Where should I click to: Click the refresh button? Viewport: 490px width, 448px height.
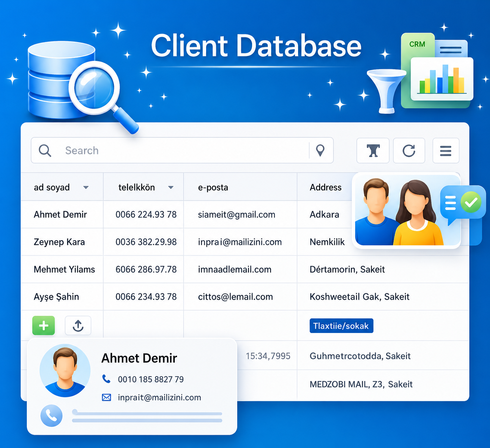tap(409, 151)
